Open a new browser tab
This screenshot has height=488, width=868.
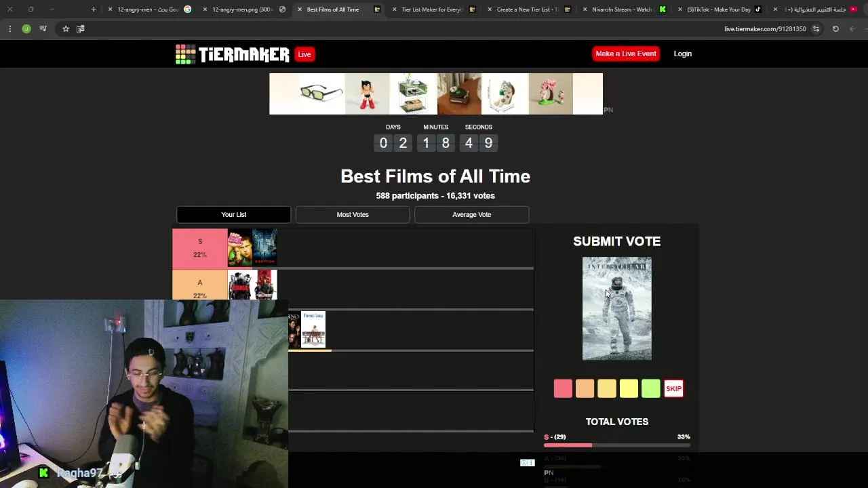click(94, 9)
